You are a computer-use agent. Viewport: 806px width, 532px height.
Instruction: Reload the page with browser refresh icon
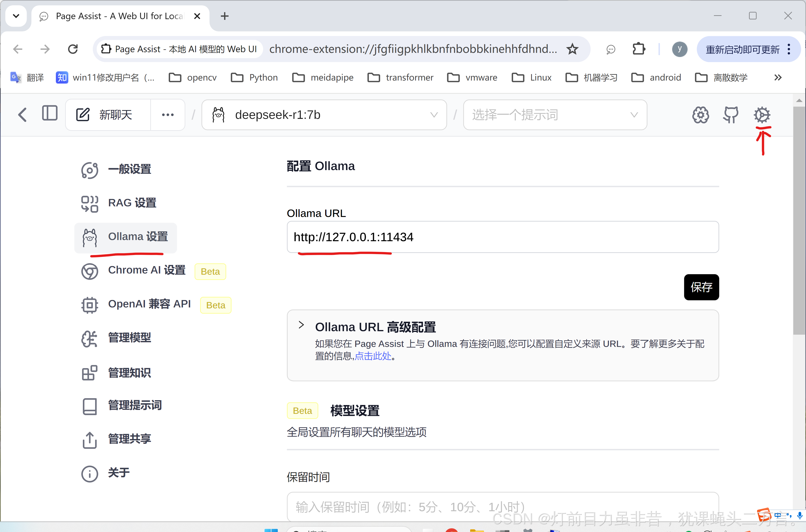coord(73,49)
